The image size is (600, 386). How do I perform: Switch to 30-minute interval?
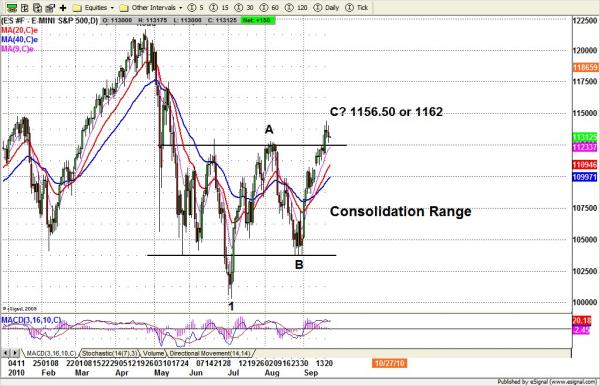[244, 8]
